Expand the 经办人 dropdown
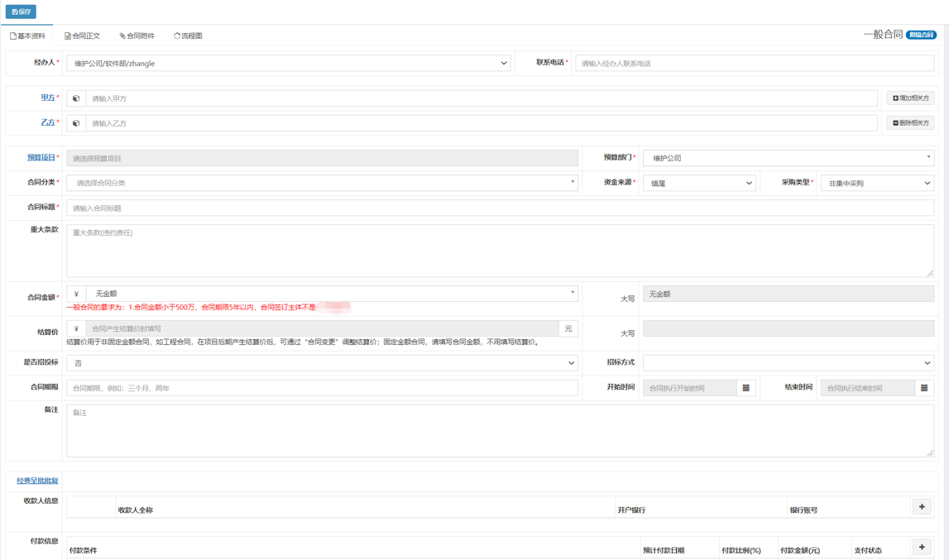This screenshot has width=949, height=560. (288, 64)
